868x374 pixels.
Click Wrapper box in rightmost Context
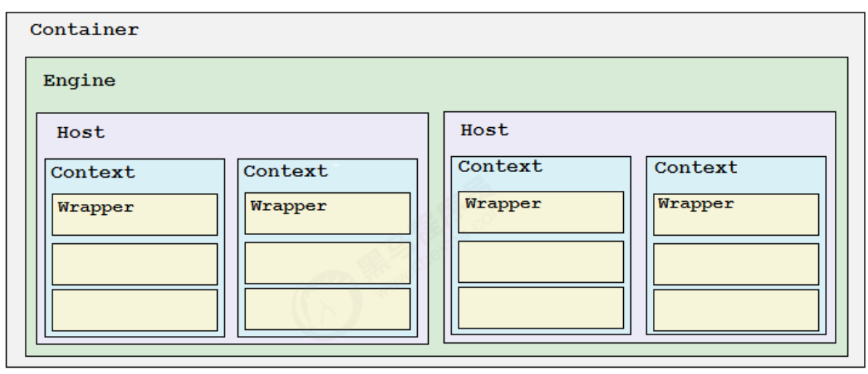click(736, 214)
